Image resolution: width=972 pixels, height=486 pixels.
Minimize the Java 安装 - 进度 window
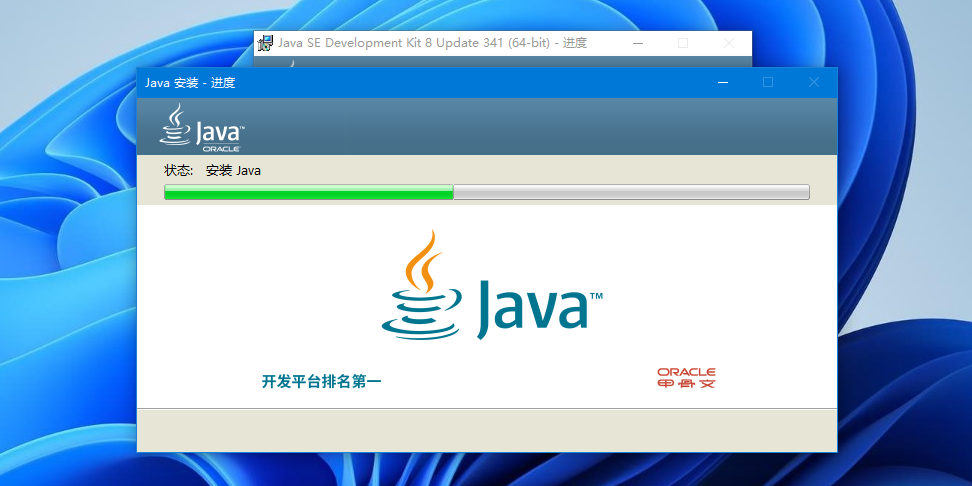click(x=722, y=82)
